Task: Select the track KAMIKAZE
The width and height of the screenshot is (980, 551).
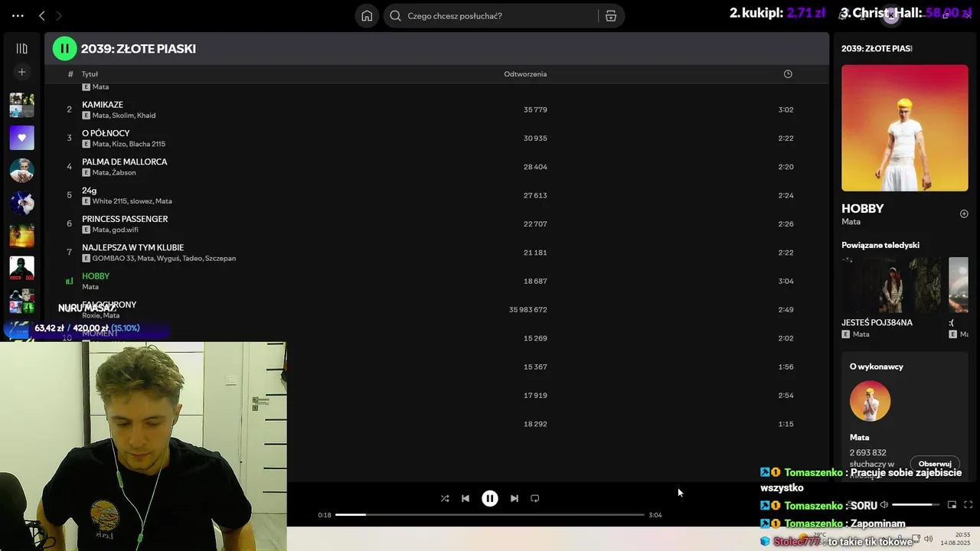Action: (x=103, y=105)
